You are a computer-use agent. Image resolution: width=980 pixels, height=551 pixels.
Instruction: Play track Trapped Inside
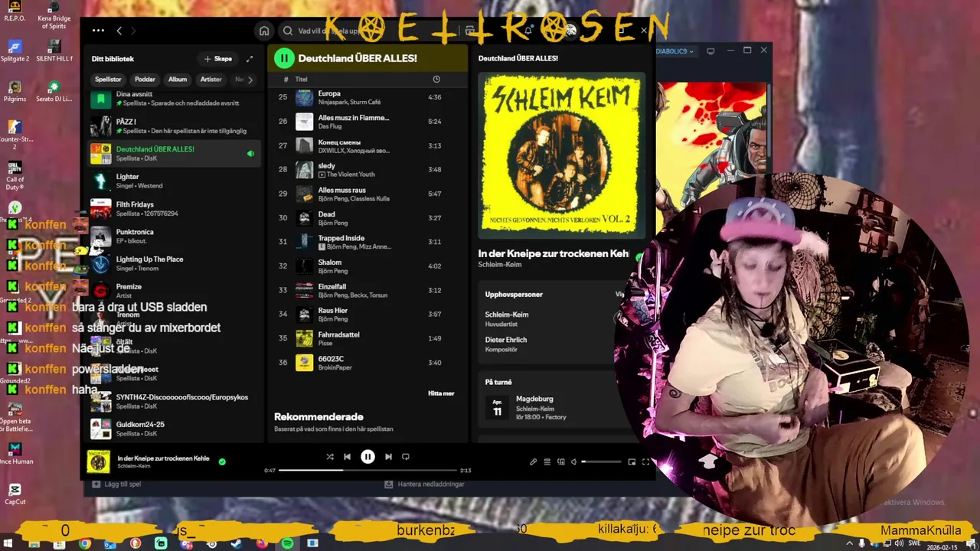pos(369,242)
